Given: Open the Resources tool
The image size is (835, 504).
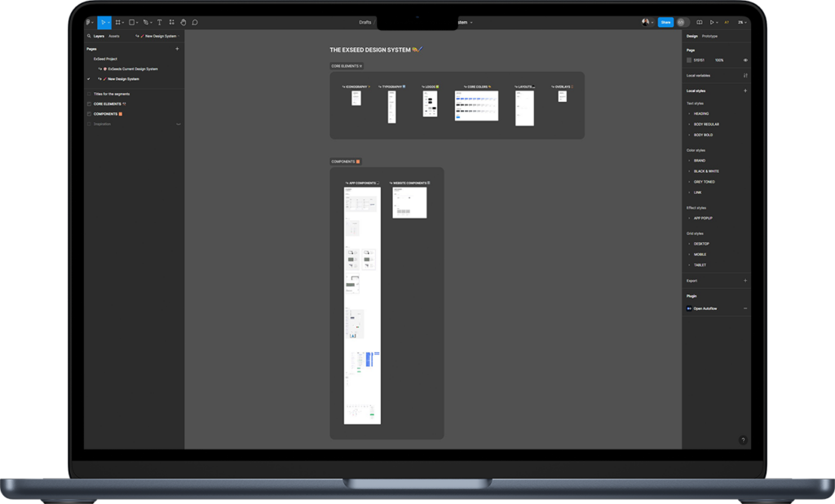Looking at the screenshot, I should point(171,22).
